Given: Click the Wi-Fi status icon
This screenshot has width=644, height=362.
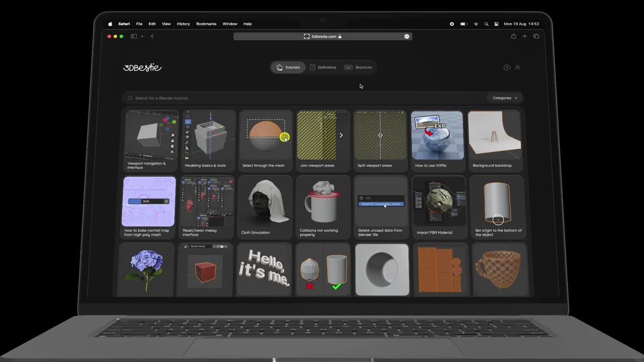Looking at the screenshot, I should click(475, 24).
